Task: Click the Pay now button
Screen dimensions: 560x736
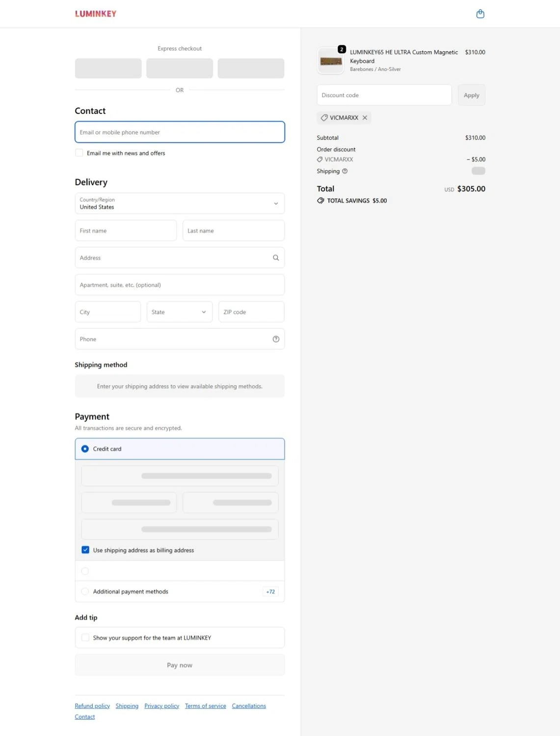Action: [x=180, y=665]
